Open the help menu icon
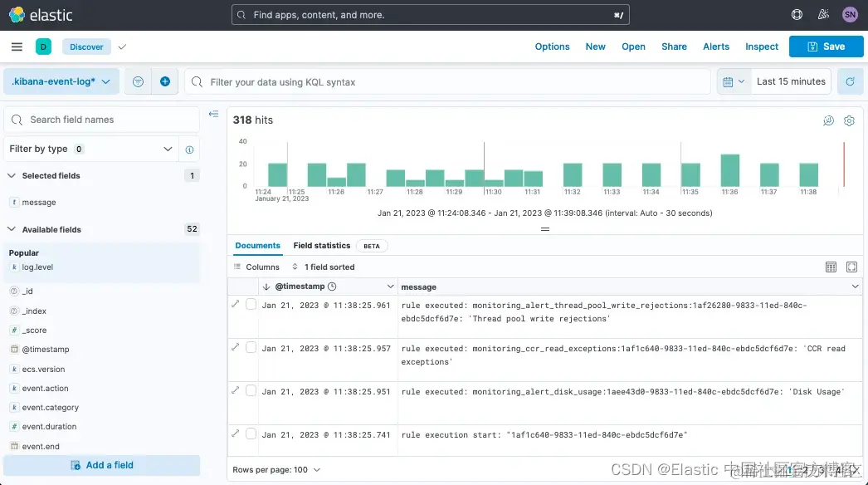This screenshot has height=485, width=868. click(x=797, y=15)
